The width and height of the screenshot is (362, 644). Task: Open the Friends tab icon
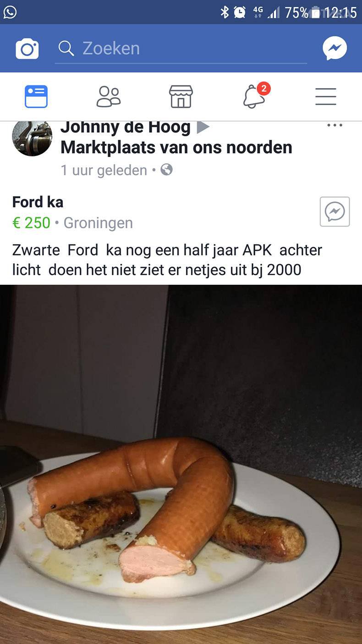point(109,96)
